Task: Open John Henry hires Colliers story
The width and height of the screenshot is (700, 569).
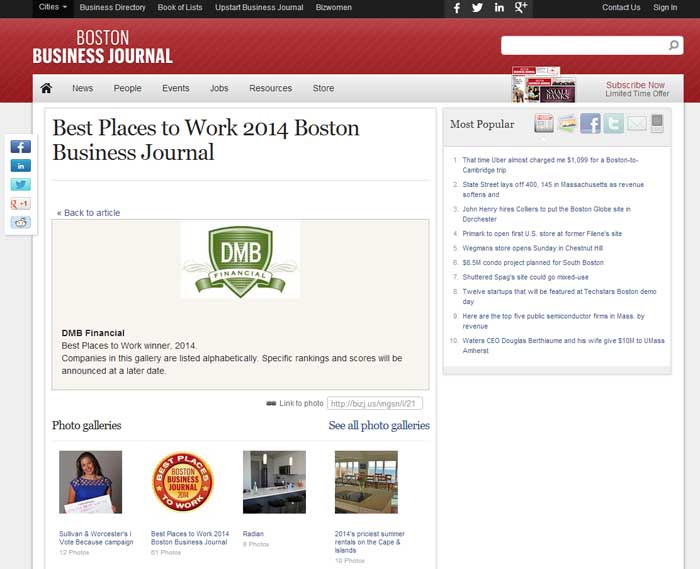Action: 546,214
